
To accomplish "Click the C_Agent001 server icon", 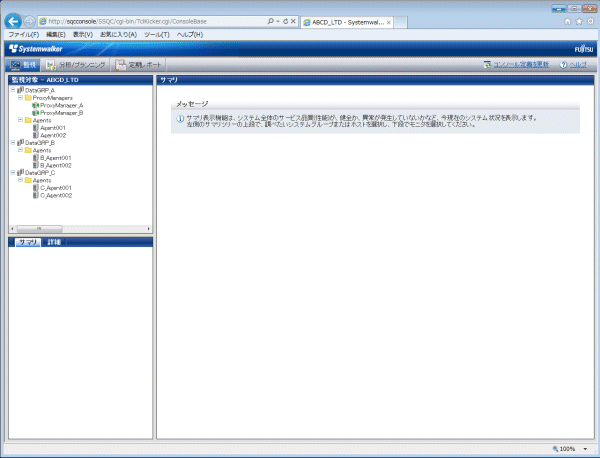I will (x=36, y=187).
